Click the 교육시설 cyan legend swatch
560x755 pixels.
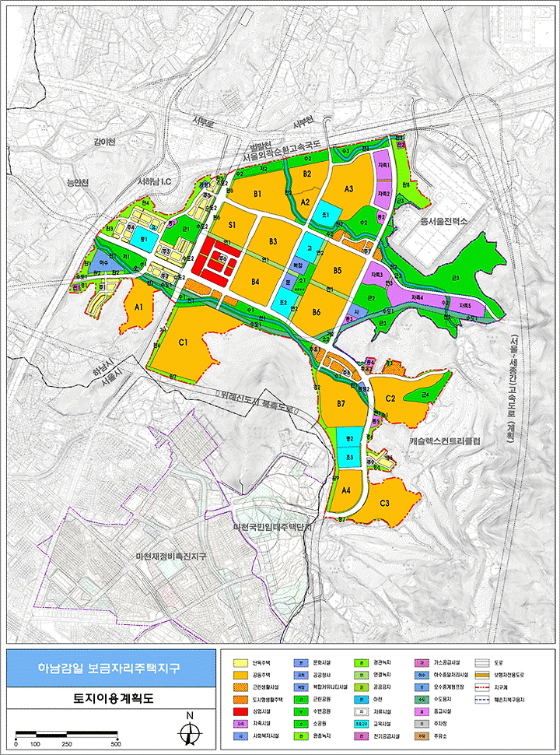(360, 724)
